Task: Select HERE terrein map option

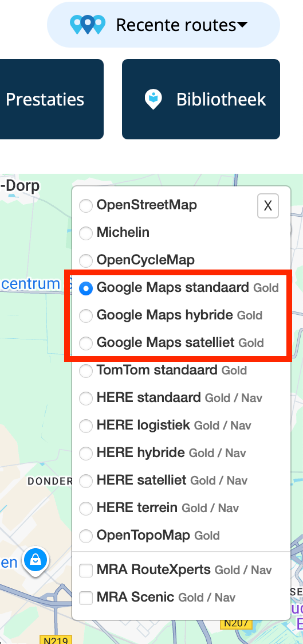Action: (x=86, y=509)
